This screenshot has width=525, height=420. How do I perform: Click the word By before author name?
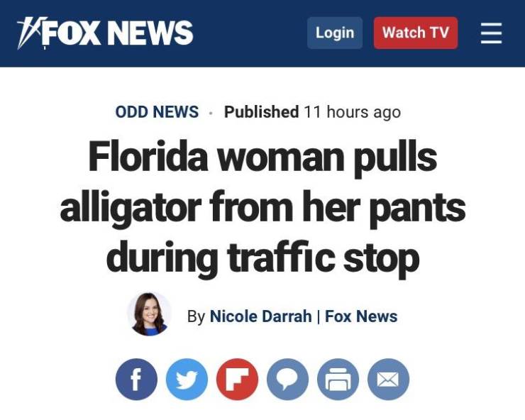(197, 316)
